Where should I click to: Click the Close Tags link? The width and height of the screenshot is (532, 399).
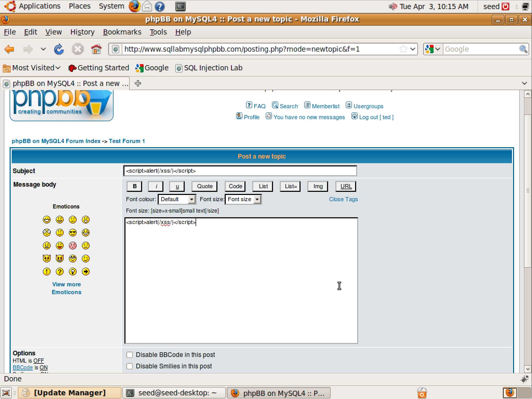(343, 199)
